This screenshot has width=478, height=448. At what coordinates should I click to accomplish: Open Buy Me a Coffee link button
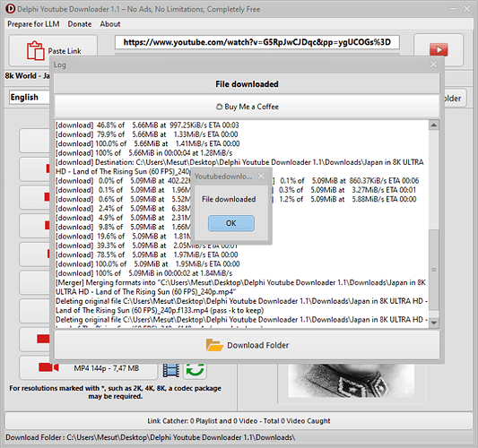[x=247, y=107]
